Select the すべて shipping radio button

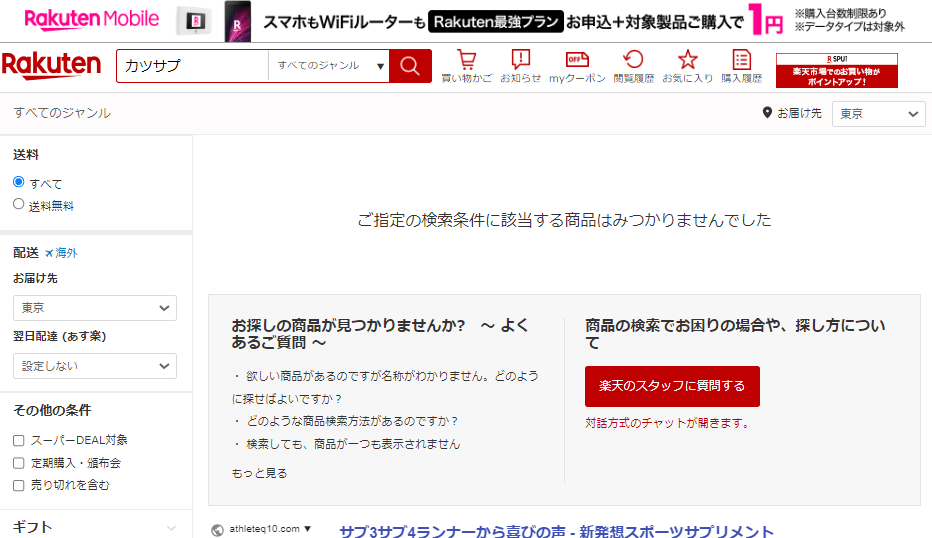(x=18, y=182)
